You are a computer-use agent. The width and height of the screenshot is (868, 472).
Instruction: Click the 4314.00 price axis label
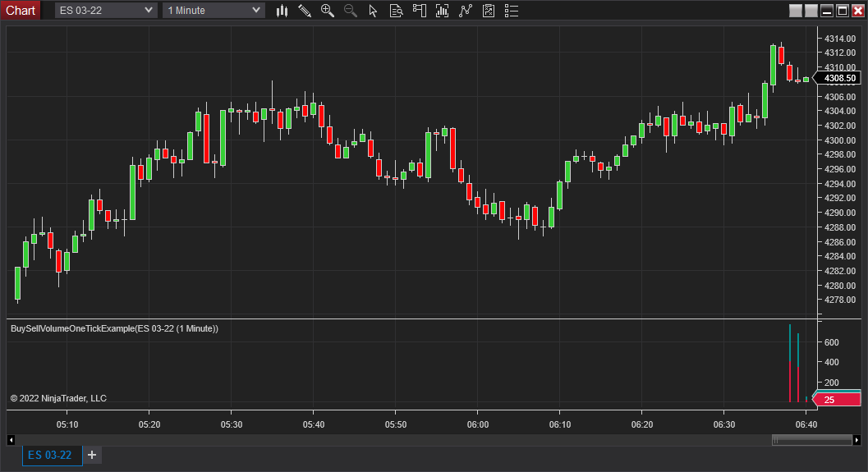[x=840, y=39]
